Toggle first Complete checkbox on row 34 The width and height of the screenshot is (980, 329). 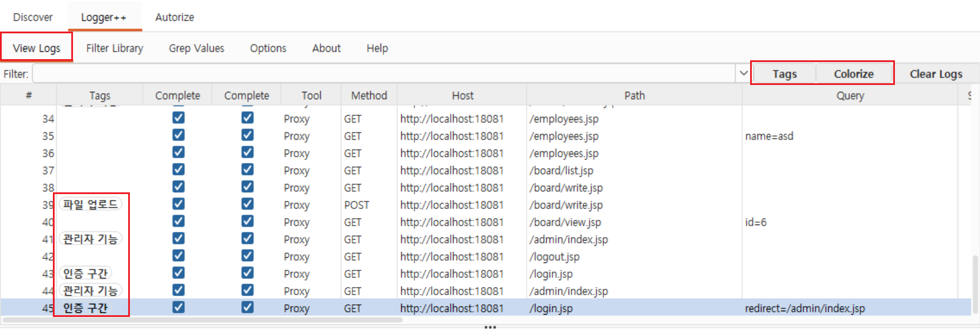point(178,118)
